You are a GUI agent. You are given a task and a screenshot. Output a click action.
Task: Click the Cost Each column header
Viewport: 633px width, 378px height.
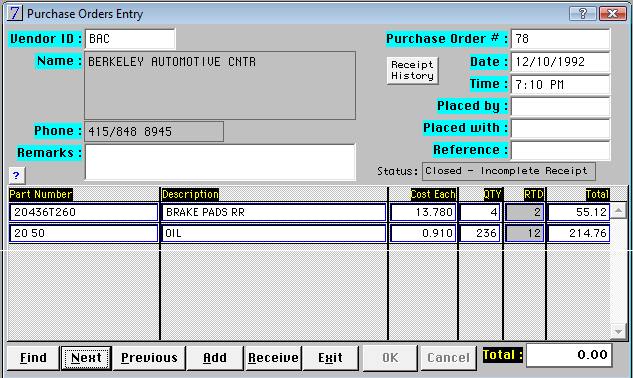pyautogui.click(x=433, y=194)
